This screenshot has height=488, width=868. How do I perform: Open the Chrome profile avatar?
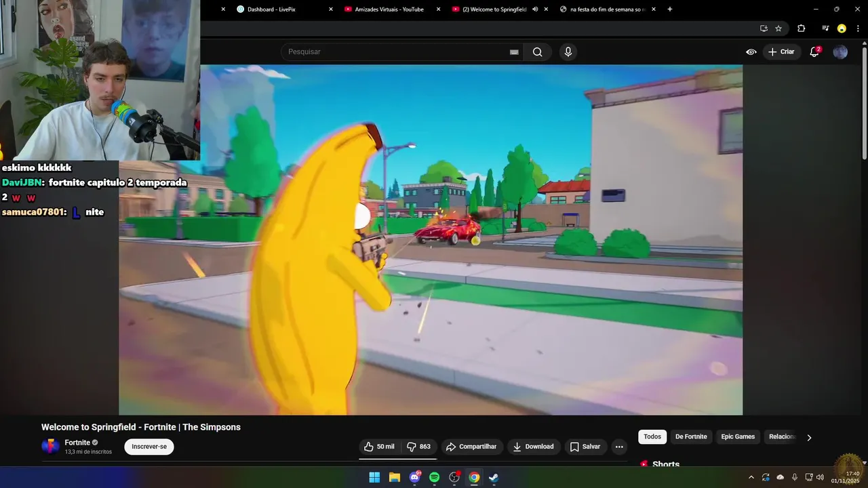click(842, 28)
